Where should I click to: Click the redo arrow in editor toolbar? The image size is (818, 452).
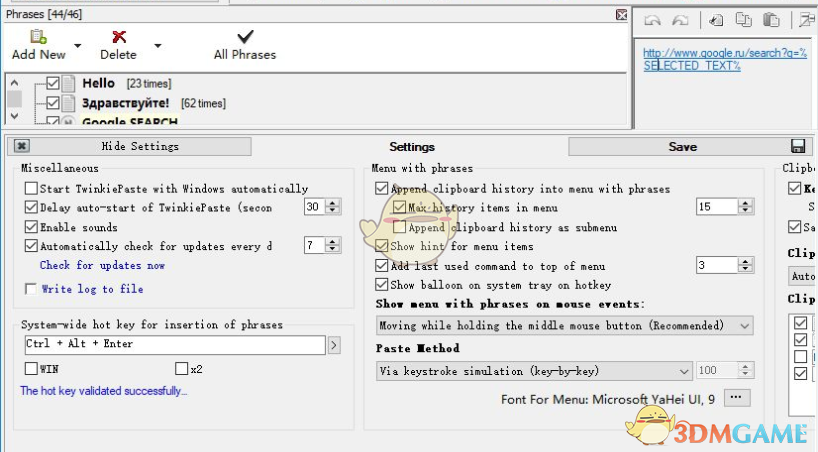coord(680,20)
